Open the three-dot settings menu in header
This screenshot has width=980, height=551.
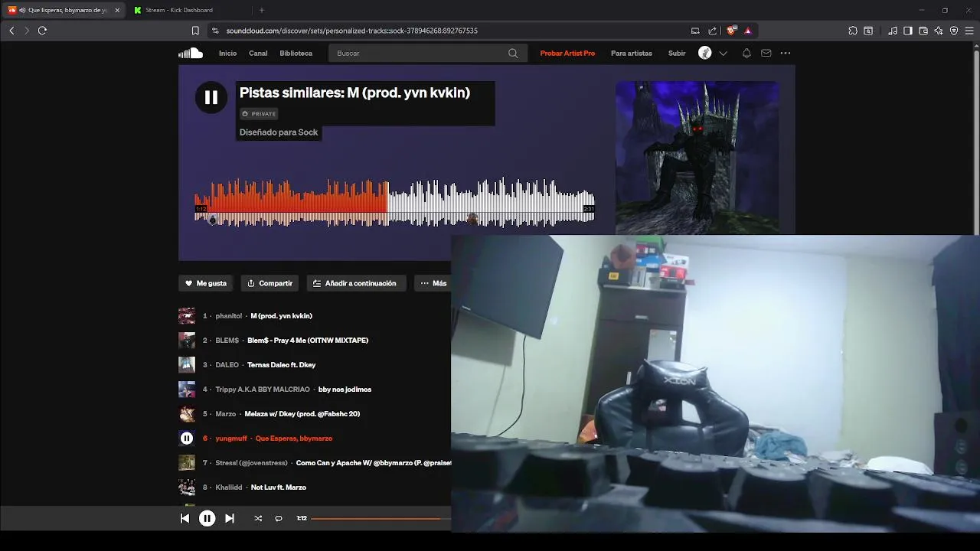786,54
